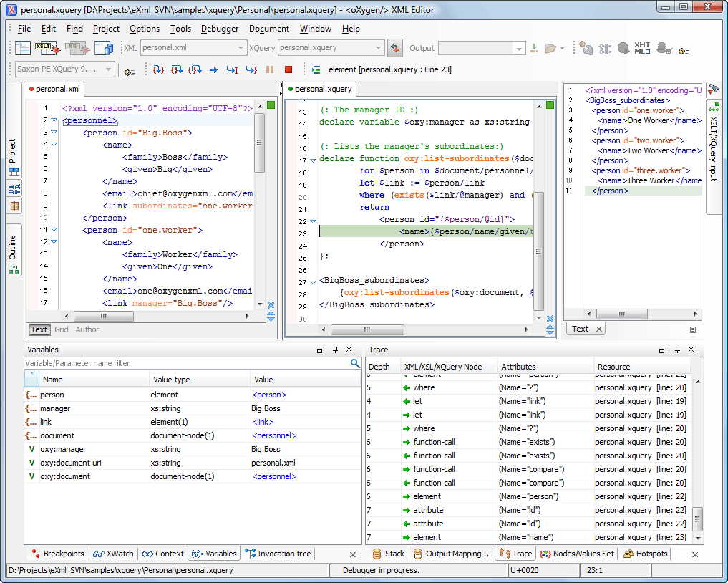728x583 pixels.
Task: Switch the personal.xml editor to Author mode
Action: pos(87,329)
